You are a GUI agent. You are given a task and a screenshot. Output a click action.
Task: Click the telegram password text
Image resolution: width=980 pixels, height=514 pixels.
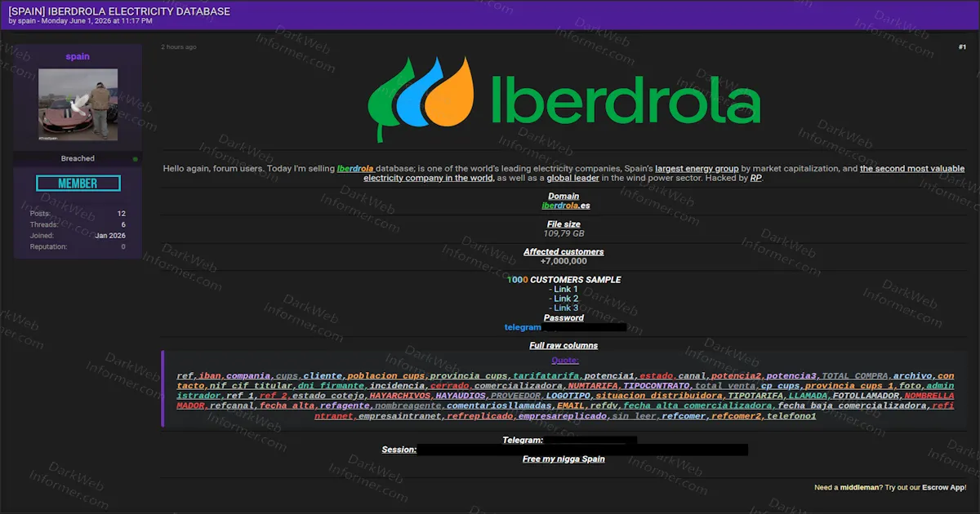click(x=523, y=327)
